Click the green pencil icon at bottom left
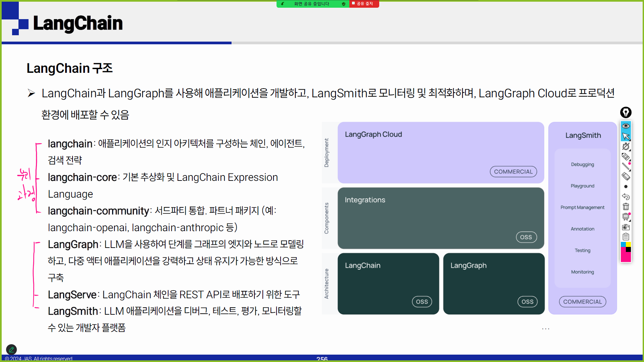Image resolution: width=644 pixels, height=362 pixels. (11, 350)
